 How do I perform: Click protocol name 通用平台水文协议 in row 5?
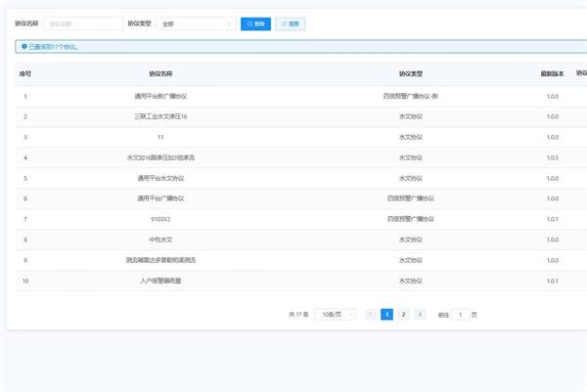click(160, 179)
